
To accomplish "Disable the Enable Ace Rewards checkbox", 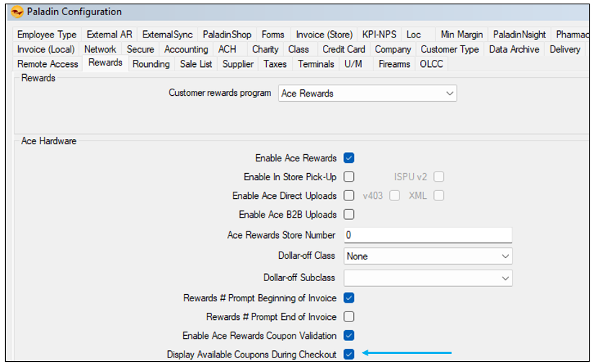I will (349, 158).
